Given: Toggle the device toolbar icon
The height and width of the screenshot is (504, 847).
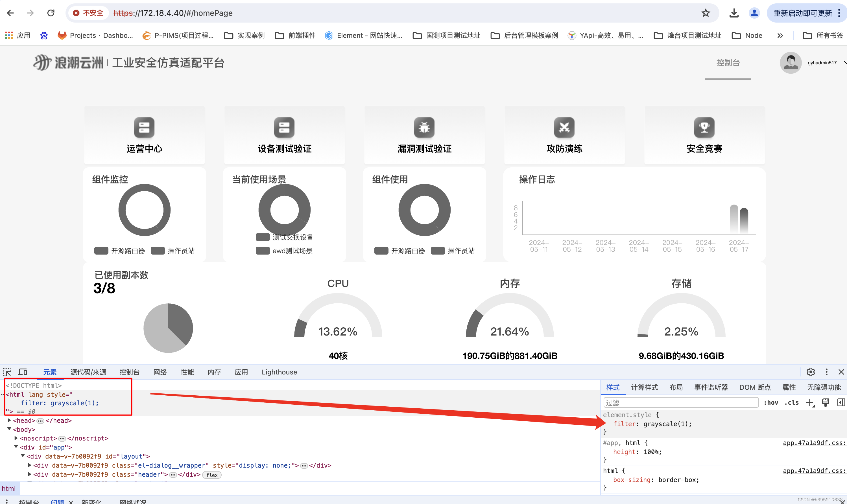Looking at the screenshot, I should [x=23, y=372].
